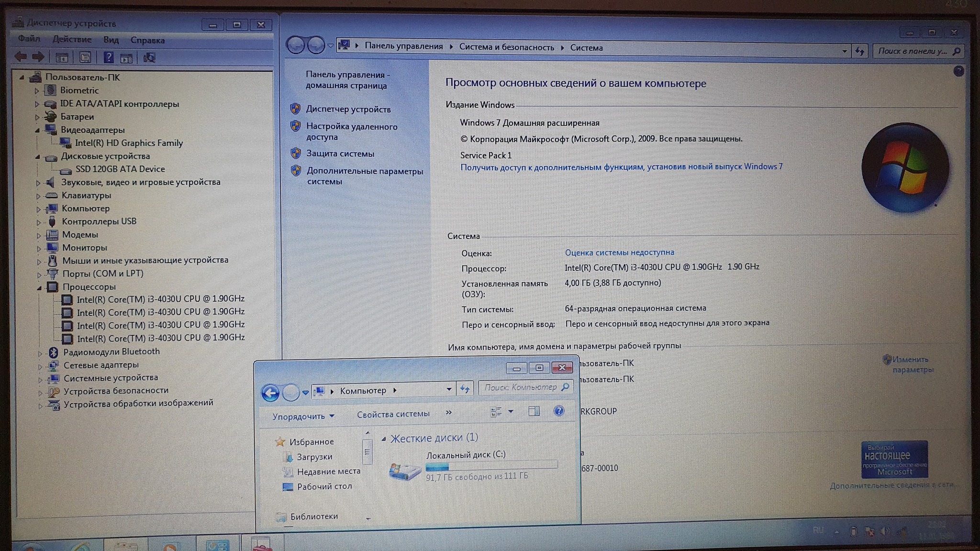This screenshot has height=551, width=980.
Task: Open the Действие menu
Action: [x=72, y=40]
